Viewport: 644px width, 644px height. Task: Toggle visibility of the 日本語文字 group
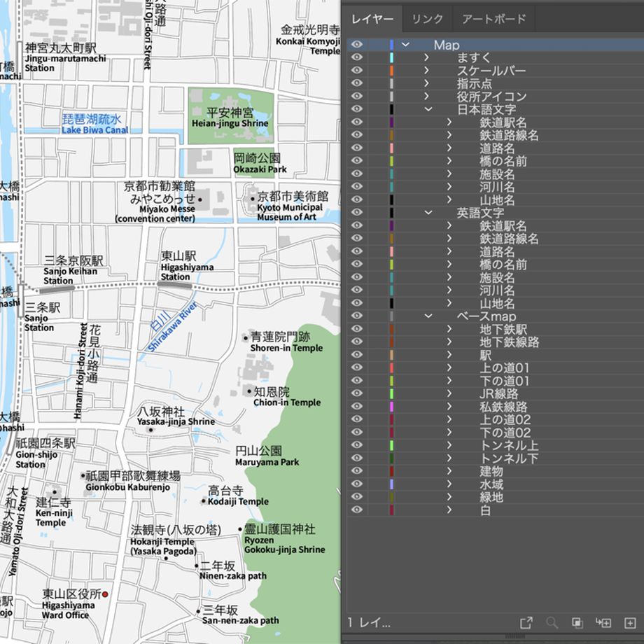357,108
